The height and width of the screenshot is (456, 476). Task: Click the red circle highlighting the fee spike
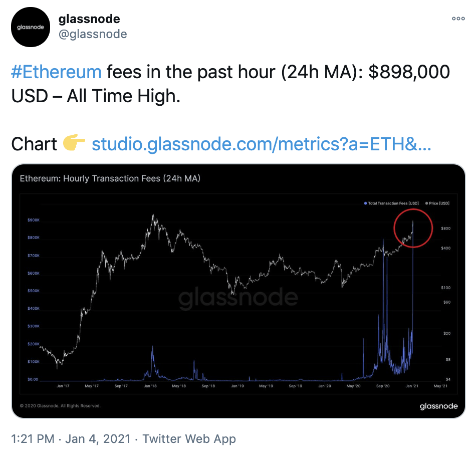(413, 228)
